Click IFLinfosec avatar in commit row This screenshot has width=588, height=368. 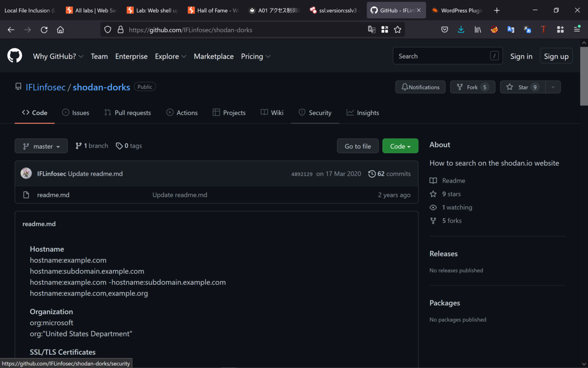click(x=26, y=173)
